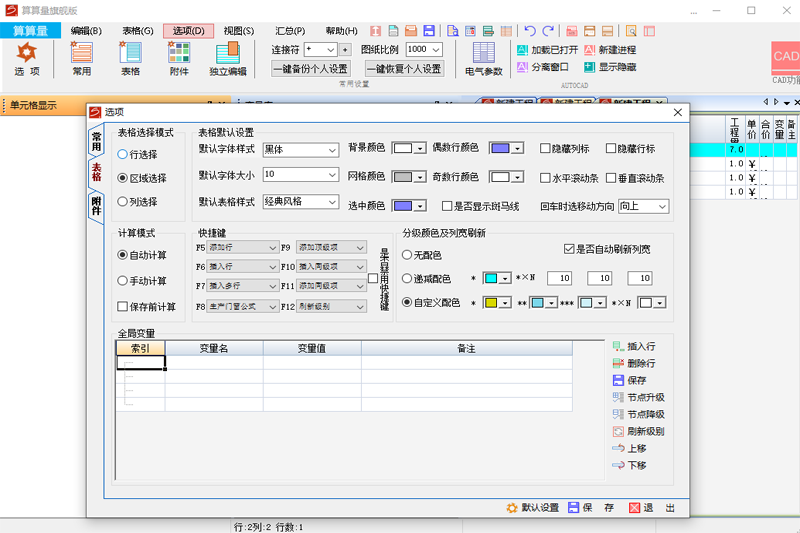The height and width of the screenshot is (533, 800).
Task: Select 行选择 radio option
Action: point(123,155)
